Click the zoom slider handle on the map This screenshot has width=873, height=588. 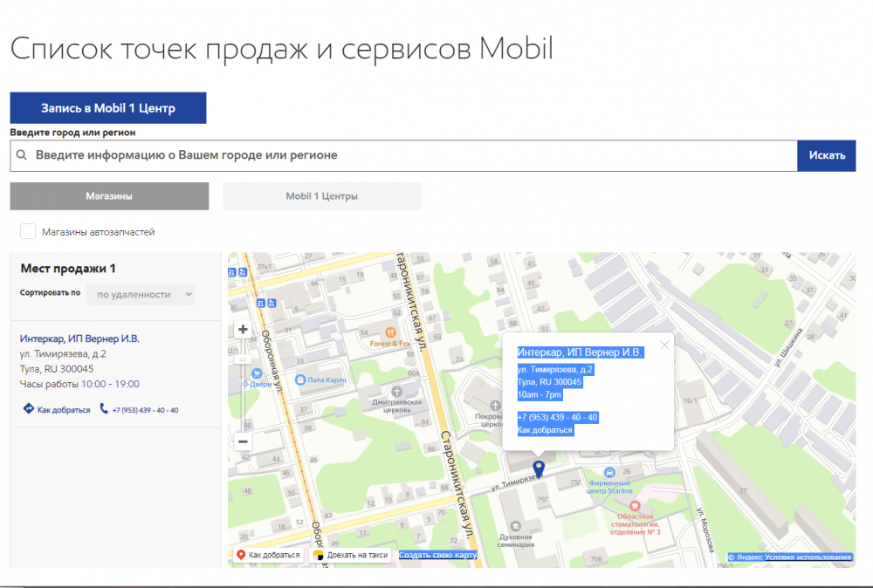[x=243, y=359]
